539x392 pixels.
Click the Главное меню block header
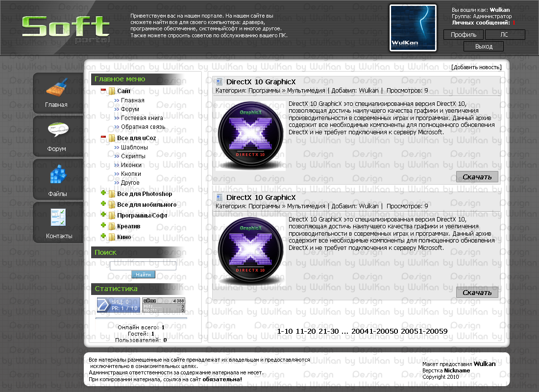(x=138, y=79)
